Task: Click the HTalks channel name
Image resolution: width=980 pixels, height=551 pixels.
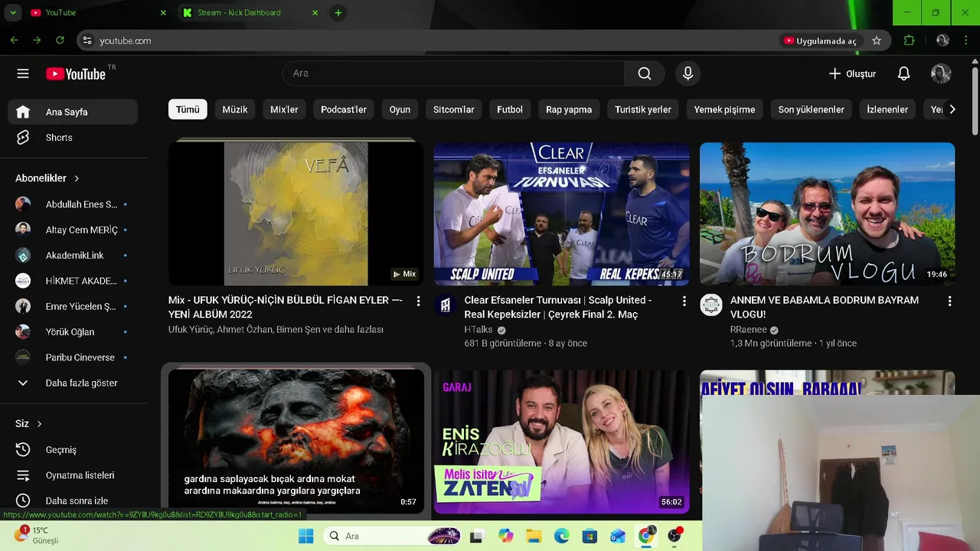Action: pos(479,330)
